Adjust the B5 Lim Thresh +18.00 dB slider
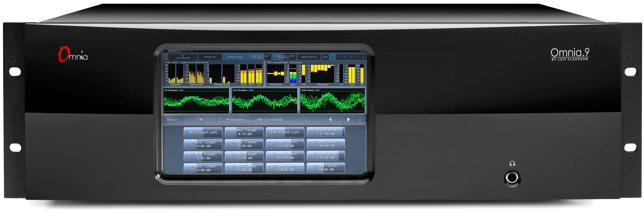This screenshot has width=644, height=214. tap(326, 144)
